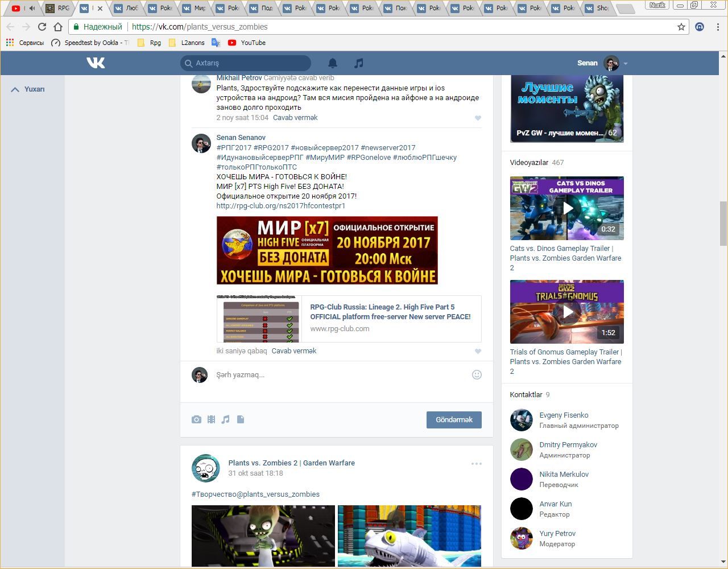Switch to the RPG tab
Image resolution: width=728 pixels, height=569 pixels.
coord(58,9)
